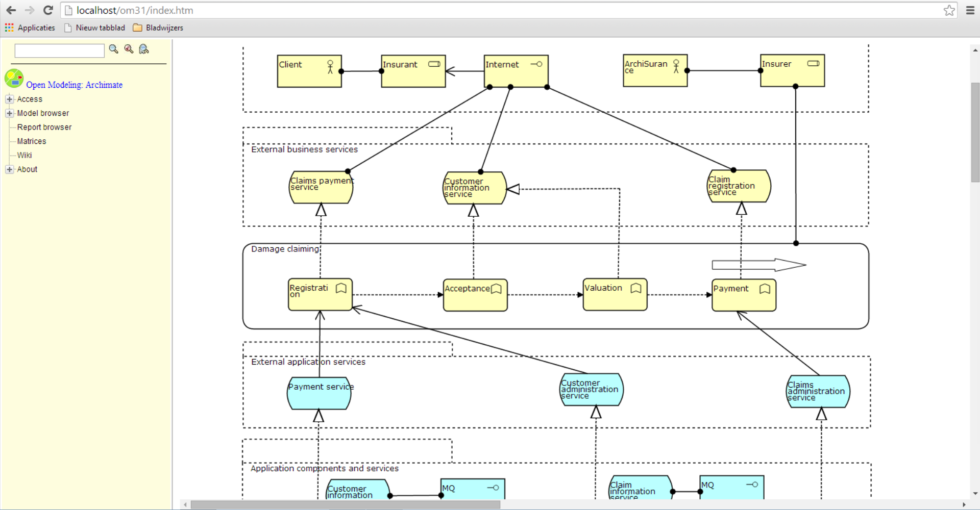Expand the Model browser tree node
The image size is (980, 510).
9,113
